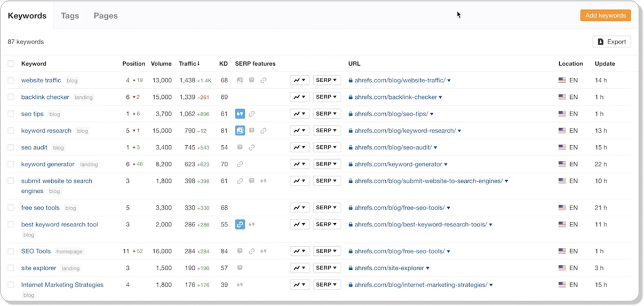The width and height of the screenshot is (644, 306).
Task: Click blue sitelinks icon for best keyword research tool
Action: click(240, 225)
